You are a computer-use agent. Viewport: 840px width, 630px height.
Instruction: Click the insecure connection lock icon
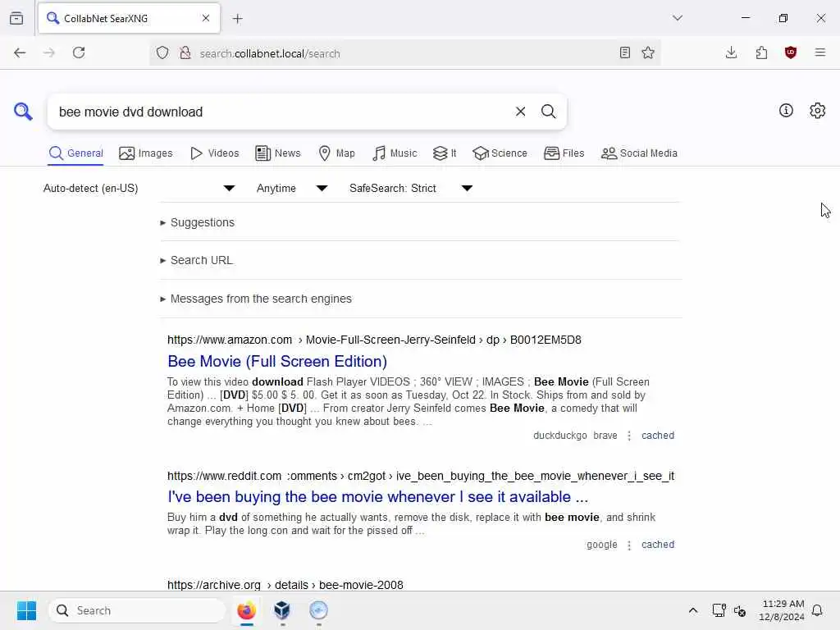coord(185,52)
